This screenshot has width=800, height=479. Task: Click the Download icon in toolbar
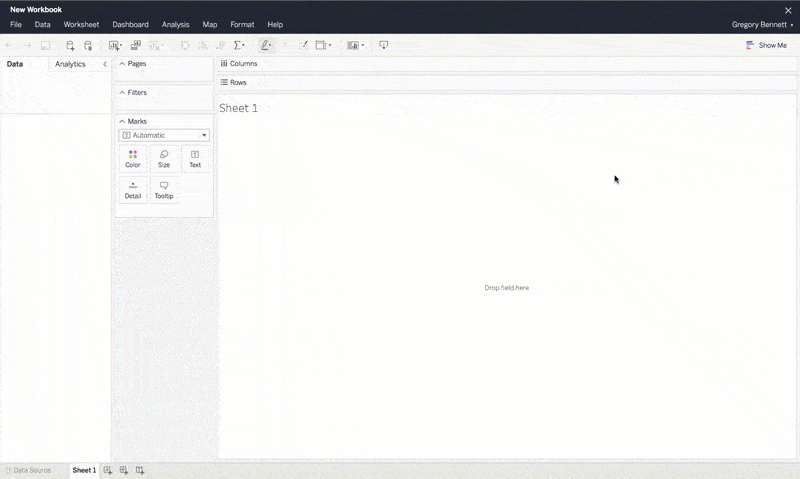click(384, 45)
